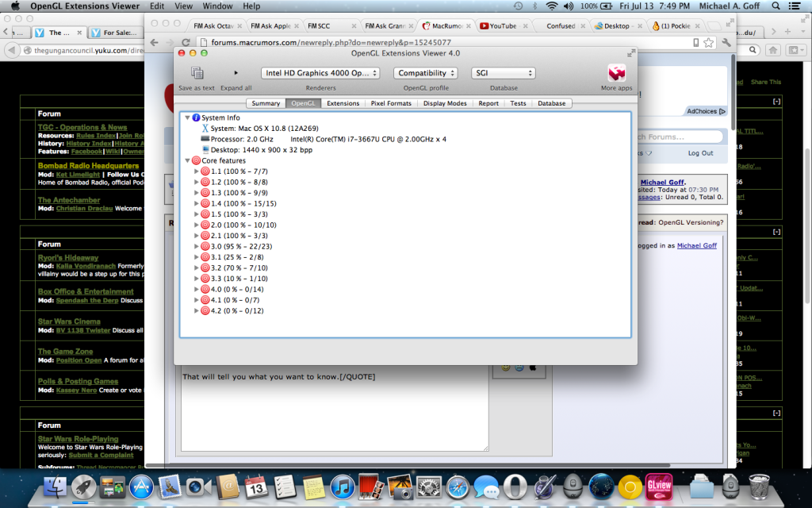Select the Desktop: 1440 x 900 x 32 bpp row
Image resolution: width=812 pixels, height=508 pixels.
pyautogui.click(x=257, y=150)
